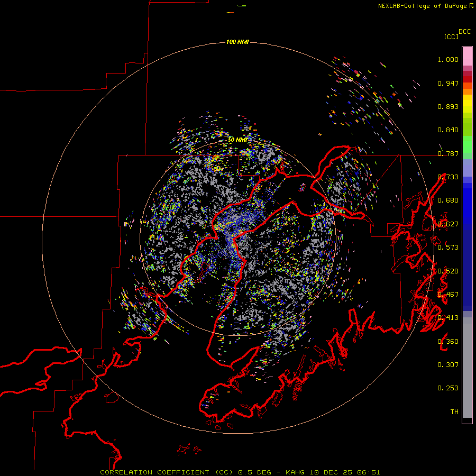Select the 0.840 color bar value
The width and height of the screenshot is (476, 476).
click(448, 130)
